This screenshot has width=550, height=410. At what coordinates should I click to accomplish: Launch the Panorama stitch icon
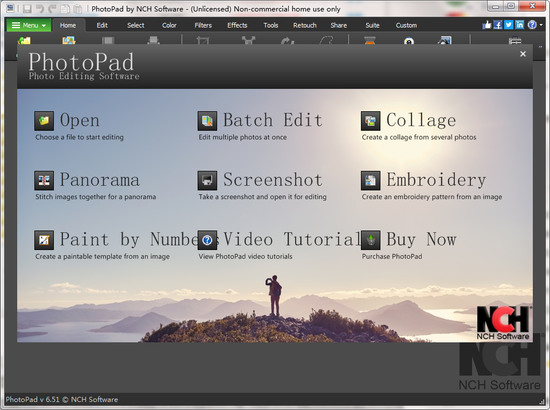[44, 180]
